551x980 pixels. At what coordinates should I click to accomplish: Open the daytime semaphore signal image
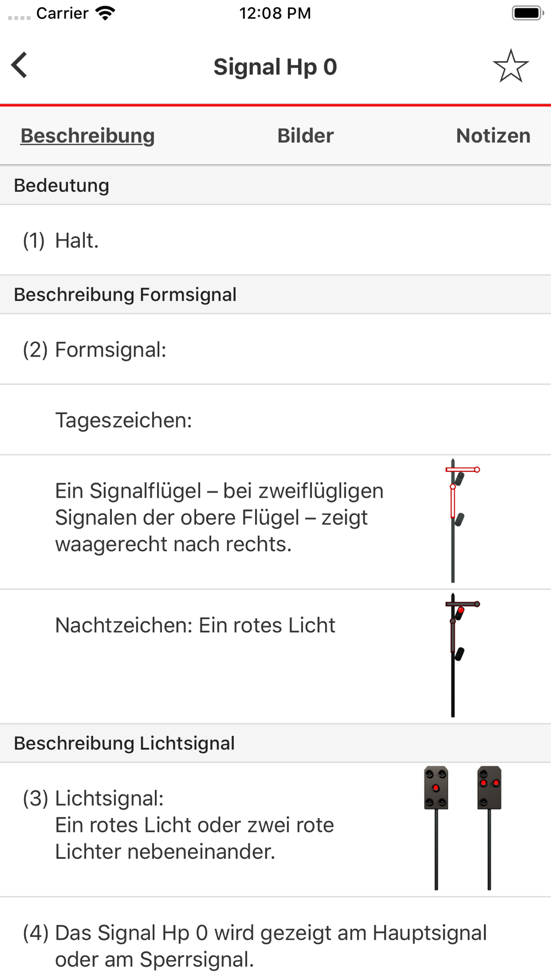[460, 521]
